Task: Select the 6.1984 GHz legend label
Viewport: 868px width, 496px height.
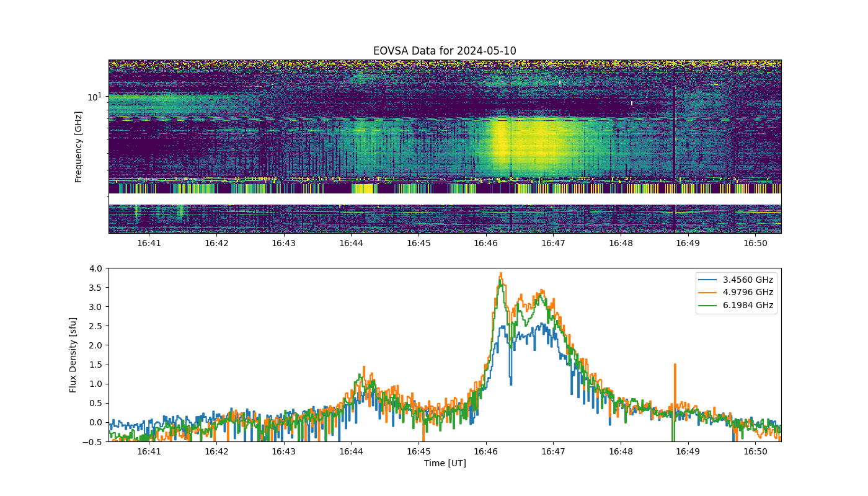Action: (749, 305)
